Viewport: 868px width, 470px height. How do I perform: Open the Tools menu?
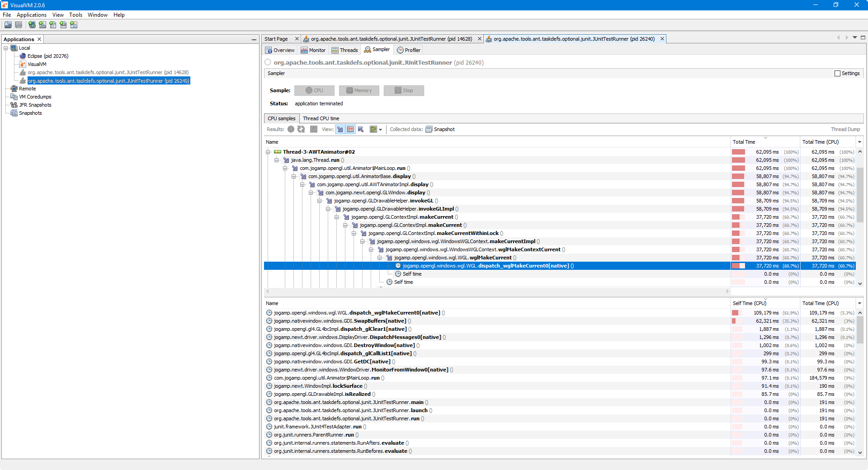75,15
